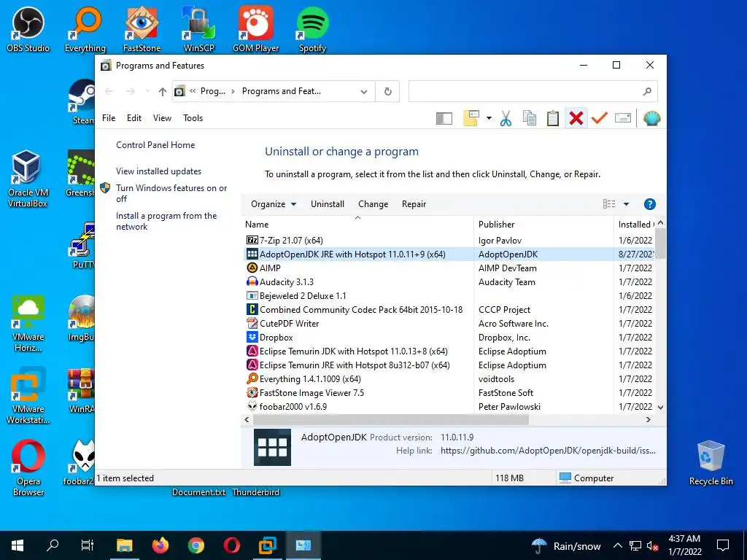Click the Paste clipboard toolbar icon
747x560 pixels.
tap(553, 118)
